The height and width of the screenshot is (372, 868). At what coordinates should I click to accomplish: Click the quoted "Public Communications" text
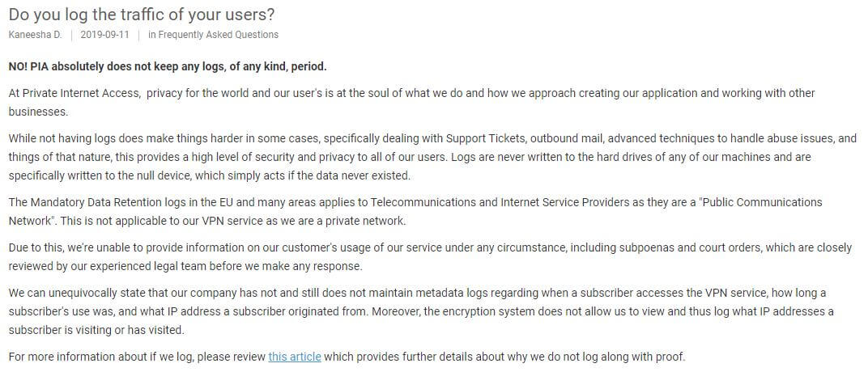pos(761,201)
